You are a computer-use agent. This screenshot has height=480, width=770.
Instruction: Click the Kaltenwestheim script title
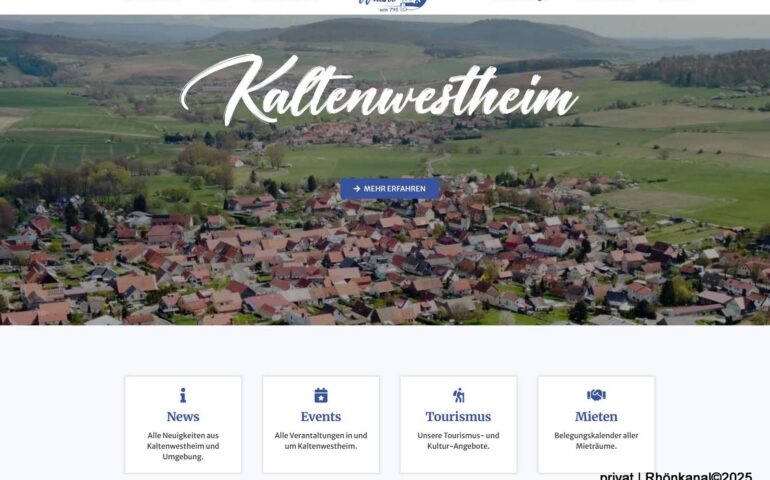tap(379, 91)
